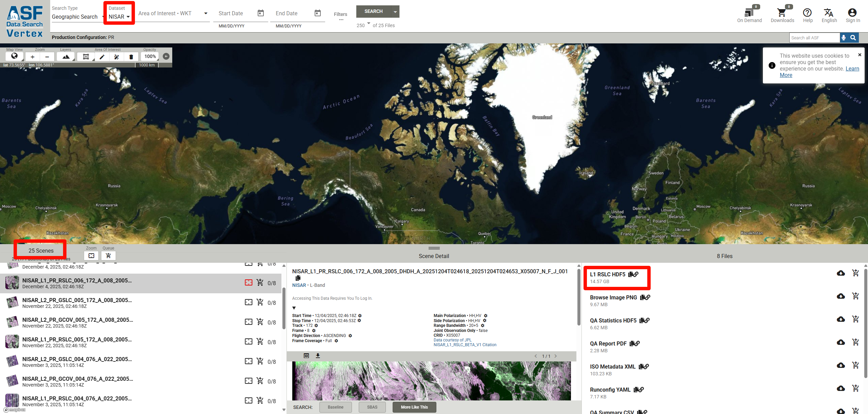Viewport: 868px width, 414px height.
Task: Add all results to queue button
Action: 108,256
